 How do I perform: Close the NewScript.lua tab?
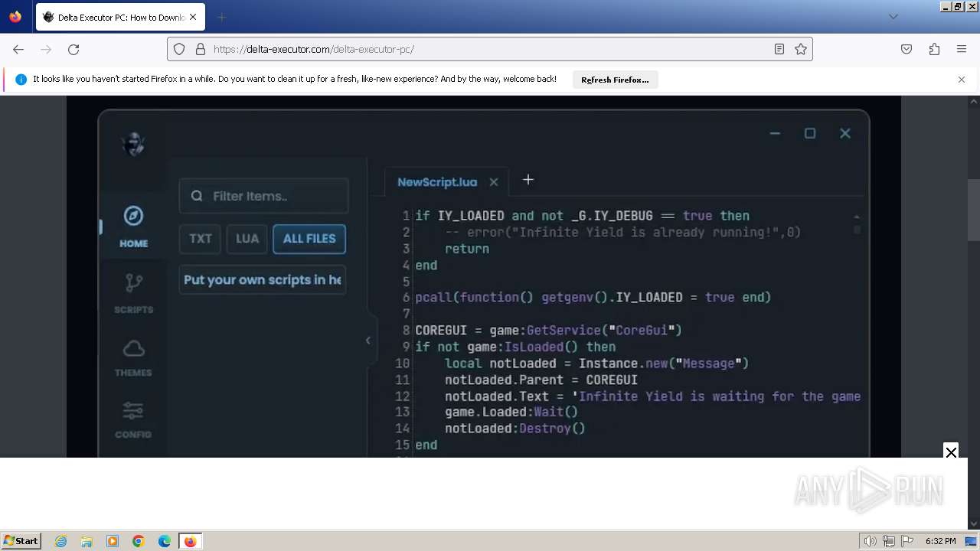click(494, 182)
